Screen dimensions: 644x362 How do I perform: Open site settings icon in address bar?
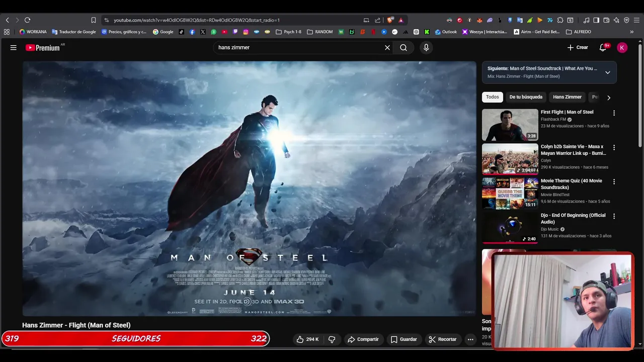106,20
